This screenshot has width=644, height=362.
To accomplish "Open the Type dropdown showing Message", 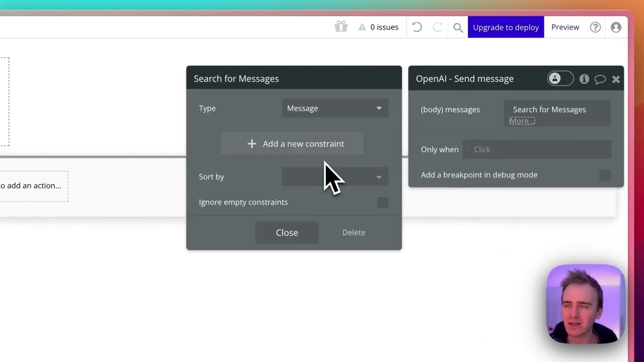I will click(x=335, y=108).
